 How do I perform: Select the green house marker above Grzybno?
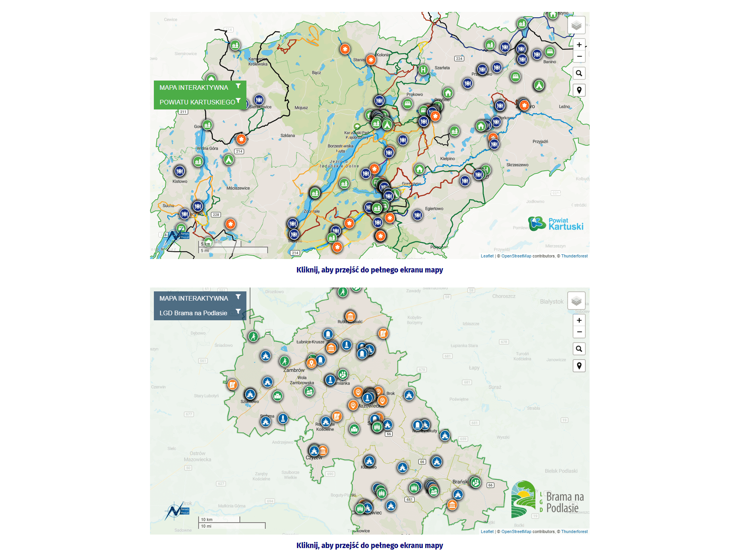(x=448, y=92)
